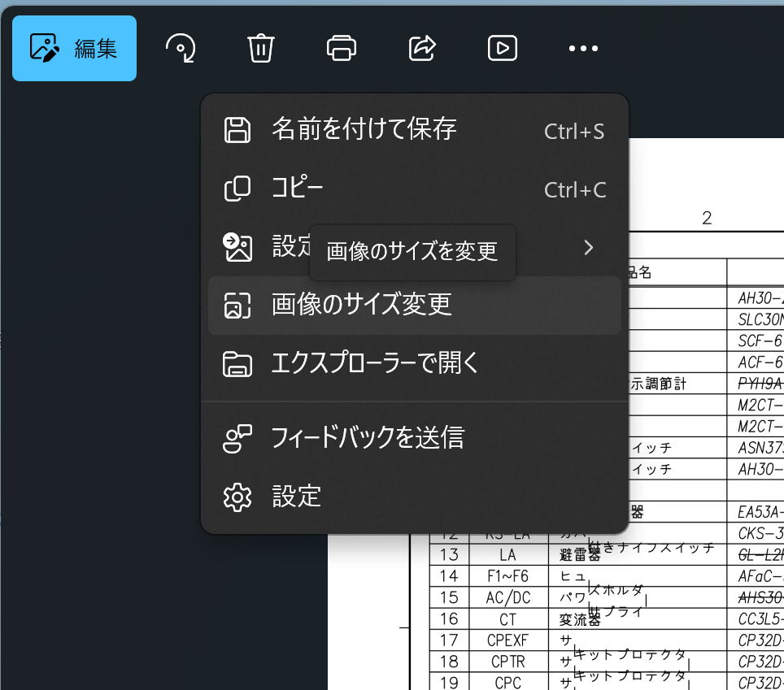Click the フィードバックを送信 feedback icon
Screen dimensions: 784x690
(237, 438)
